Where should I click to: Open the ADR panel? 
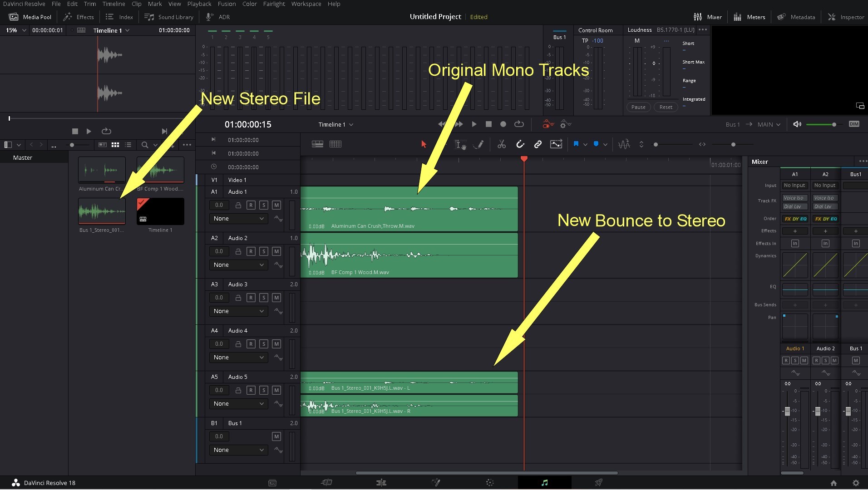click(x=217, y=17)
